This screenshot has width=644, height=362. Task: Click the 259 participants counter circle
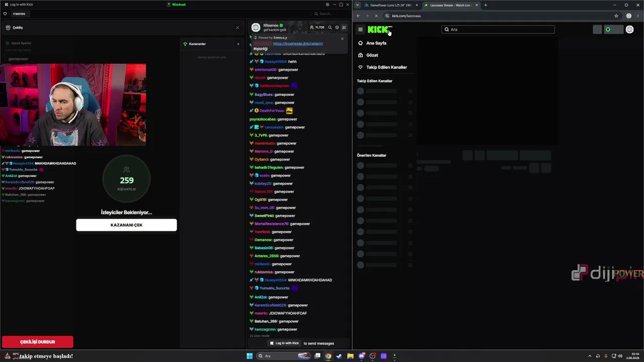coord(126,179)
